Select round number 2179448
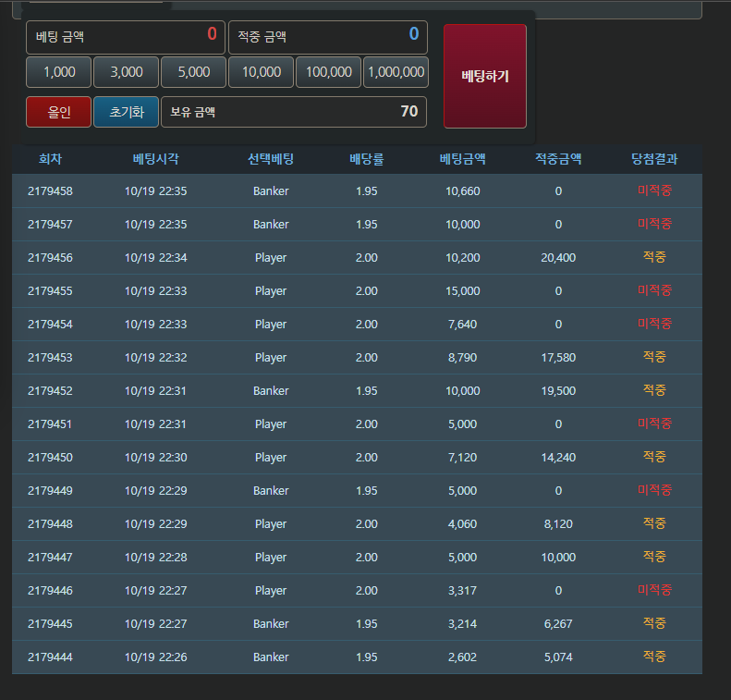Image resolution: width=731 pixels, height=700 pixels. (50, 524)
